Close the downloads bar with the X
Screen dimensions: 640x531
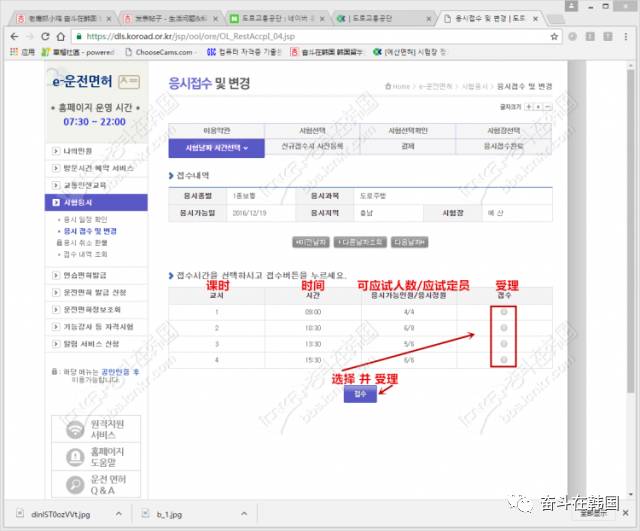[x=626, y=513]
